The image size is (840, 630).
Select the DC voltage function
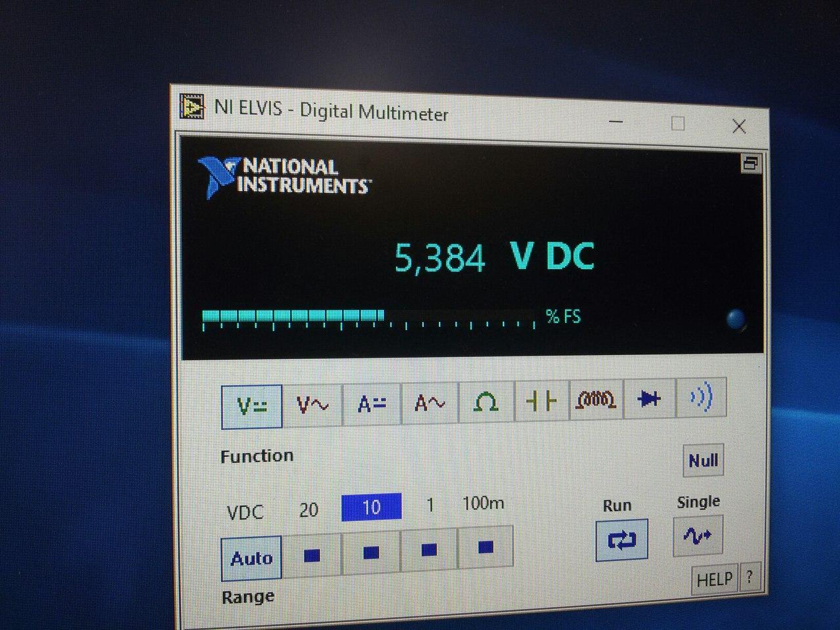[x=252, y=406]
